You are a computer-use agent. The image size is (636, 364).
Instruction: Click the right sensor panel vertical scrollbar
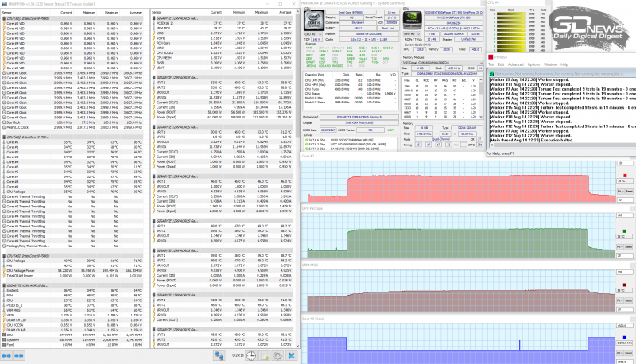[297, 179]
